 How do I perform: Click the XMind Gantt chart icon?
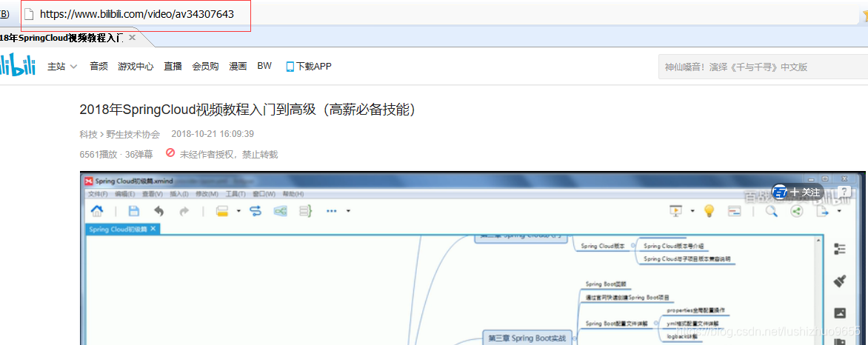coord(735,210)
